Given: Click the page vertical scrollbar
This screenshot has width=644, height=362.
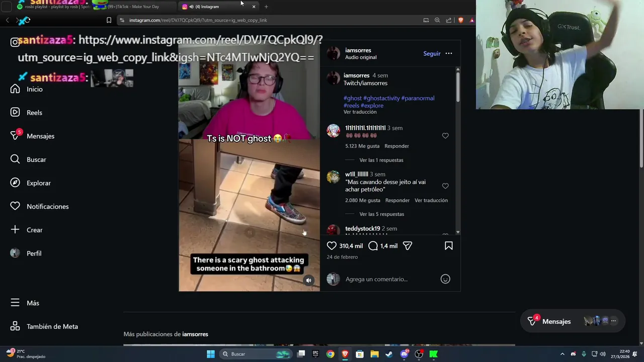Looking at the screenshot, I should coord(641,138).
